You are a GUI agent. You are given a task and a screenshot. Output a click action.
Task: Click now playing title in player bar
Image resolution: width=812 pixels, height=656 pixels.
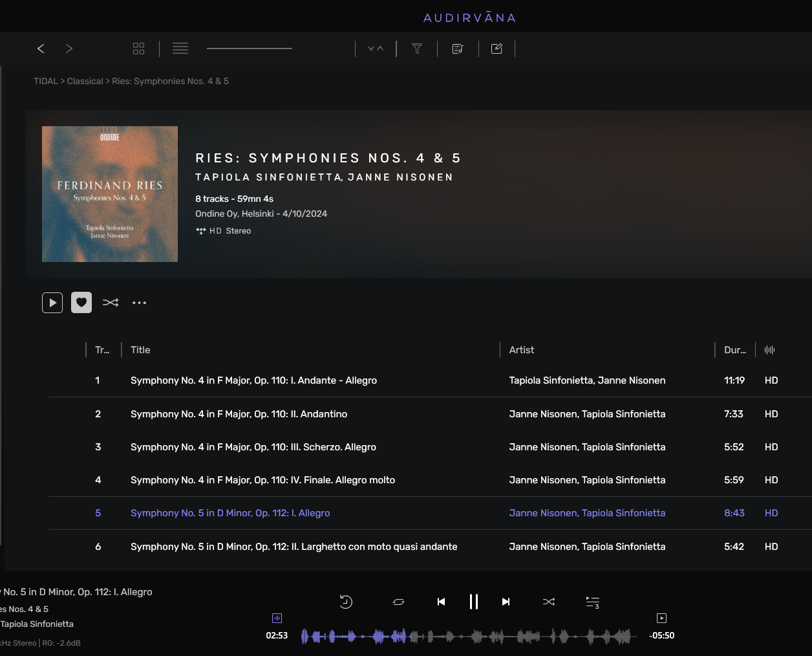pyautogui.click(x=76, y=592)
